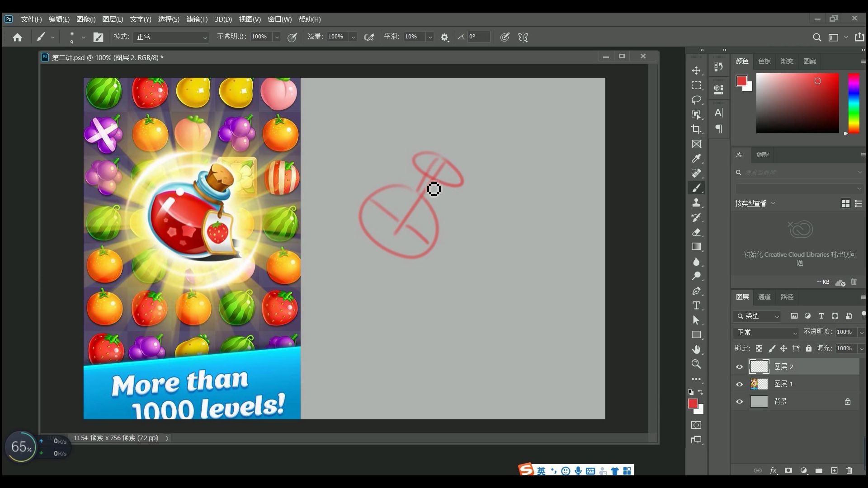Image resolution: width=868 pixels, height=488 pixels.
Task: Select the Crop tool
Action: coord(696,129)
